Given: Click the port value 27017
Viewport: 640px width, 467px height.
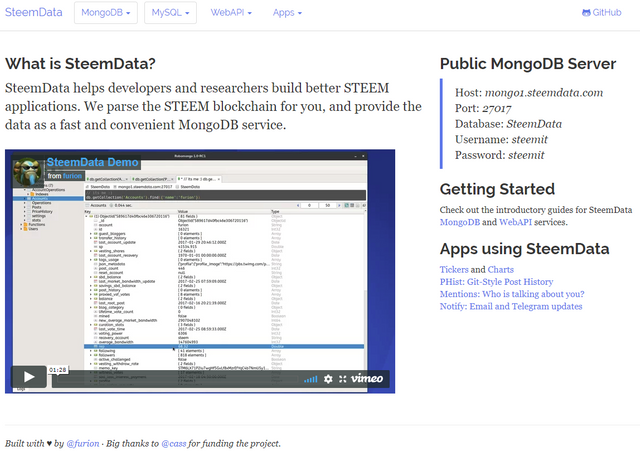Looking at the screenshot, I should point(496,108).
